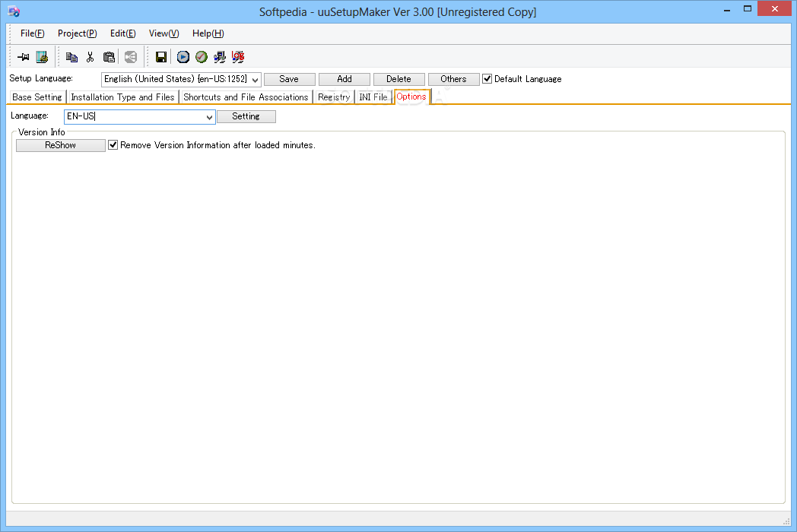Switch to the INI File tab

[x=373, y=97]
